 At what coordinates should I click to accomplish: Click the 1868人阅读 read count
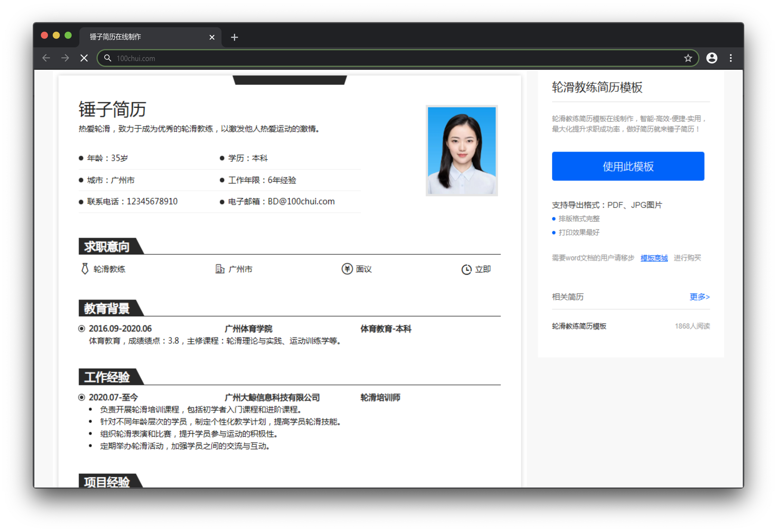pyautogui.click(x=692, y=326)
